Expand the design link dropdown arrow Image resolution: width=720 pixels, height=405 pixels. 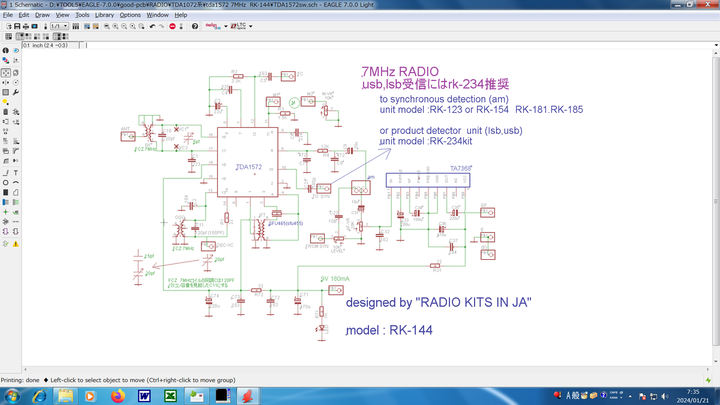click(x=225, y=26)
